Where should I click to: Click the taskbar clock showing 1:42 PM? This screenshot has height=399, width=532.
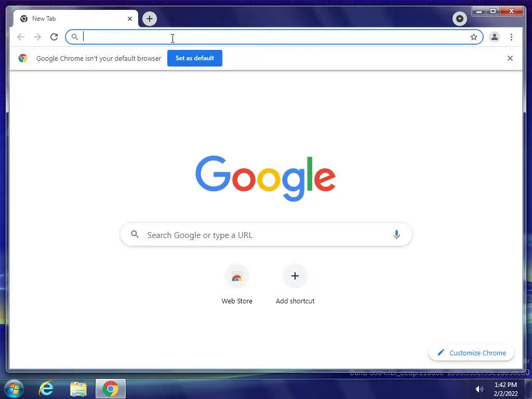[x=506, y=389]
